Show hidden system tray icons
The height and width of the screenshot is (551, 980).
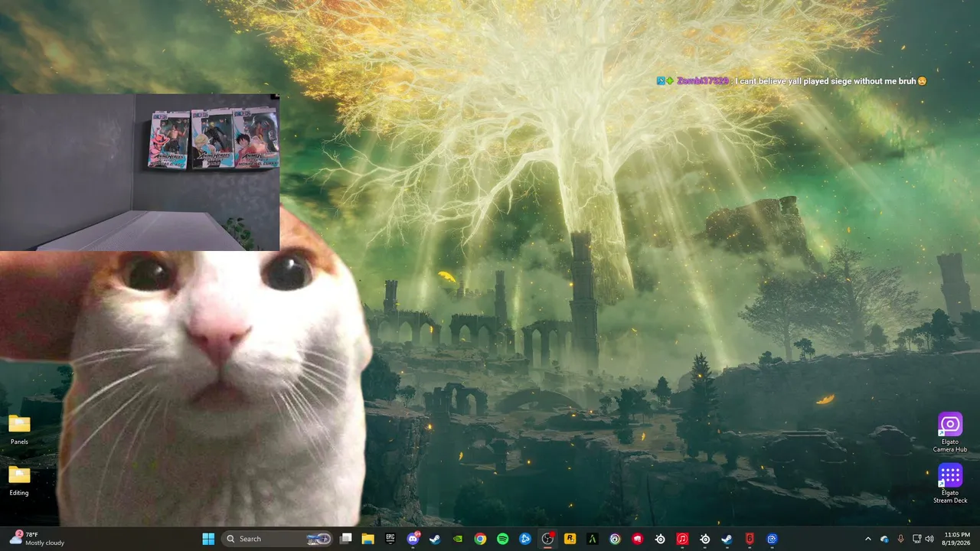(867, 539)
